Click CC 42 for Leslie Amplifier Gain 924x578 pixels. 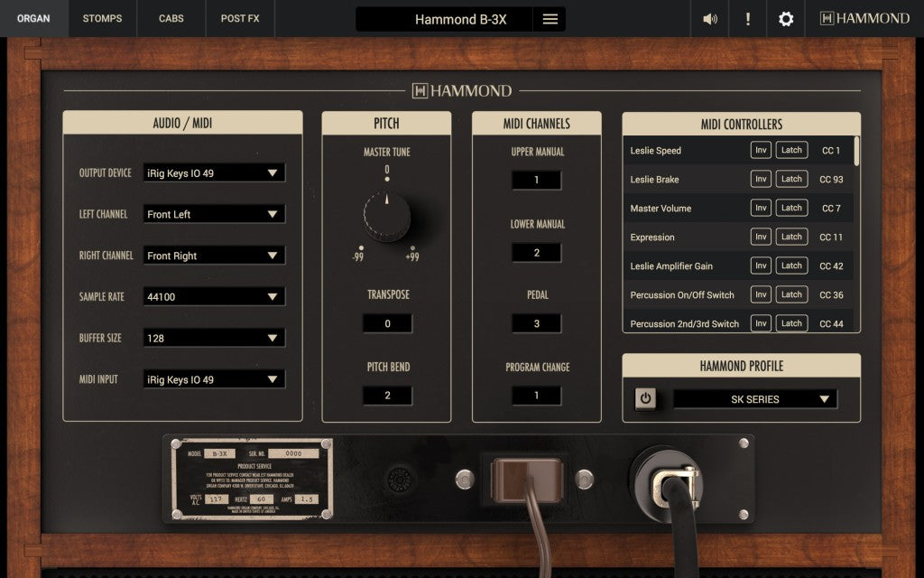coord(831,266)
